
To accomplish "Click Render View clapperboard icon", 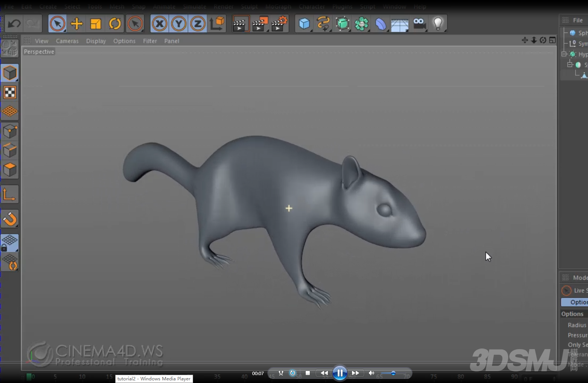I will click(x=240, y=24).
